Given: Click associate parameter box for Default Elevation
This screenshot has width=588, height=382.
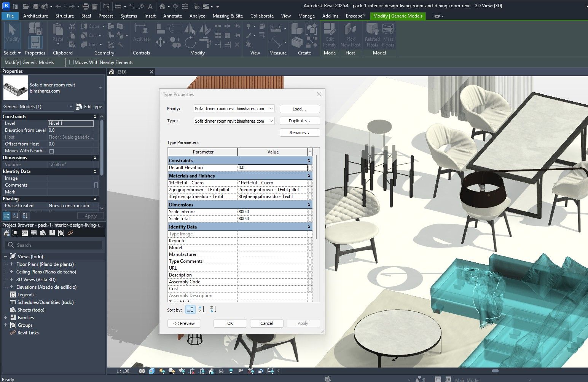Looking at the screenshot, I should click(310, 168).
